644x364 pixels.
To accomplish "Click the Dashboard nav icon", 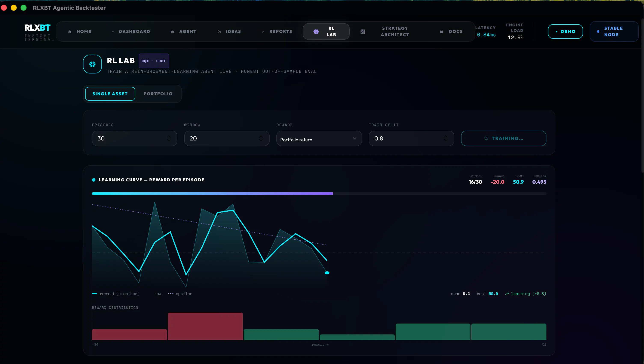I will [113, 31].
